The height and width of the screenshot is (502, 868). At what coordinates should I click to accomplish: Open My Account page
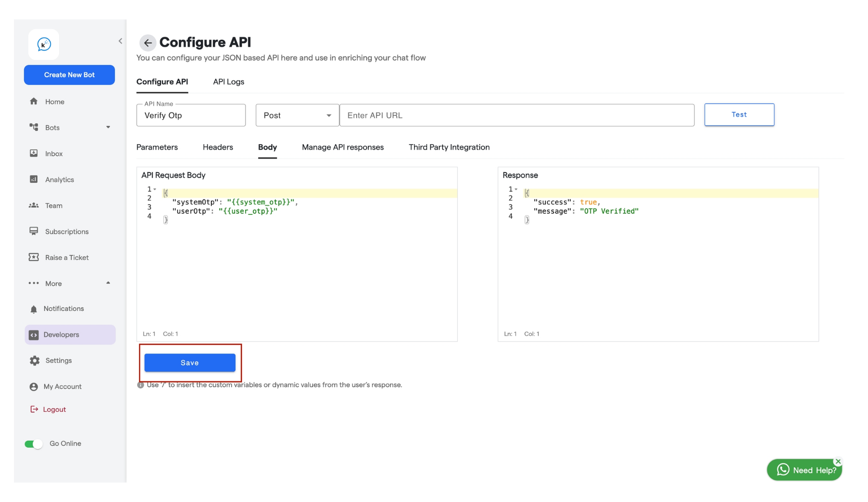click(x=62, y=387)
